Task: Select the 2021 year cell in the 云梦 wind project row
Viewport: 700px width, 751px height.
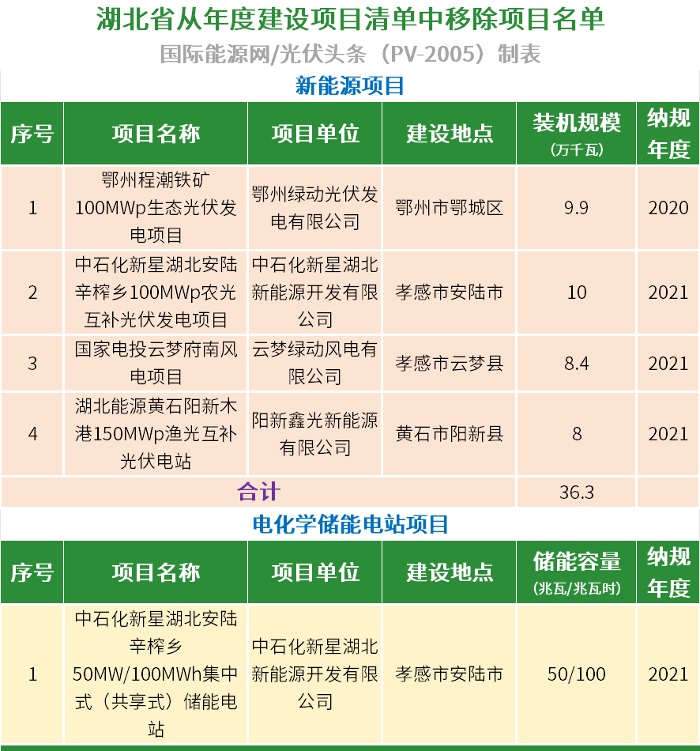Action: pyautogui.click(x=668, y=364)
